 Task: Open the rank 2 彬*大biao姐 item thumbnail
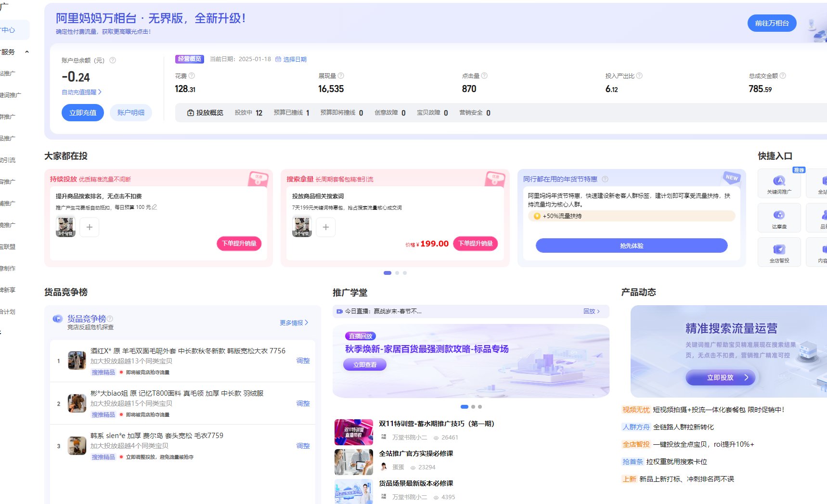tap(77, 403)
